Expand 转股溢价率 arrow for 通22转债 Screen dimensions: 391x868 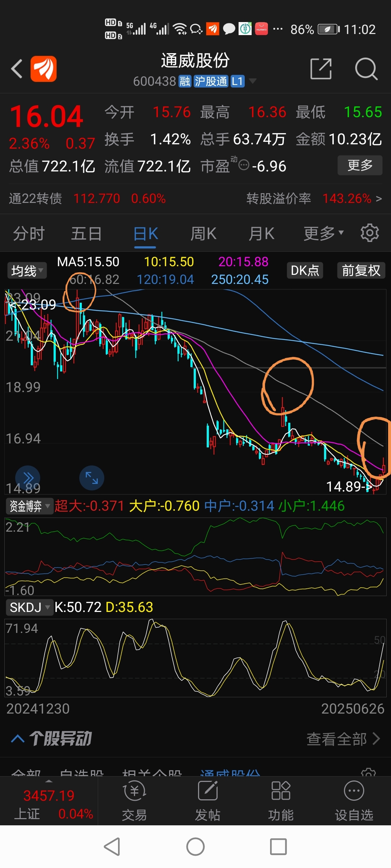pos(379,199)
